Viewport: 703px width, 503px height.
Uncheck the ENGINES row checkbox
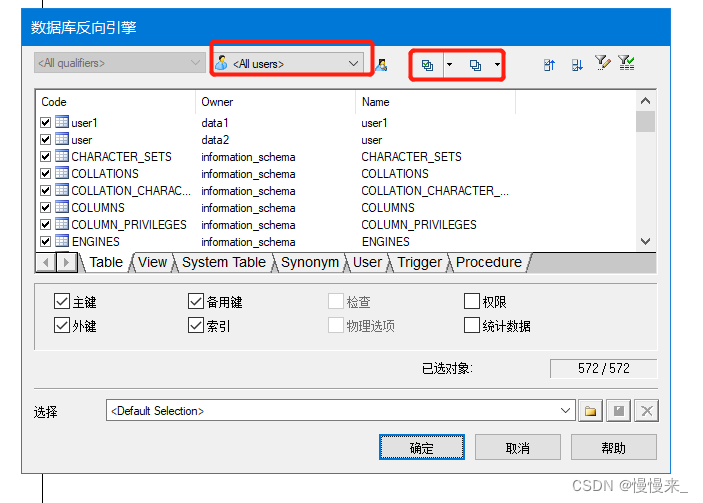pyautogui.click(x=45, y=242)
